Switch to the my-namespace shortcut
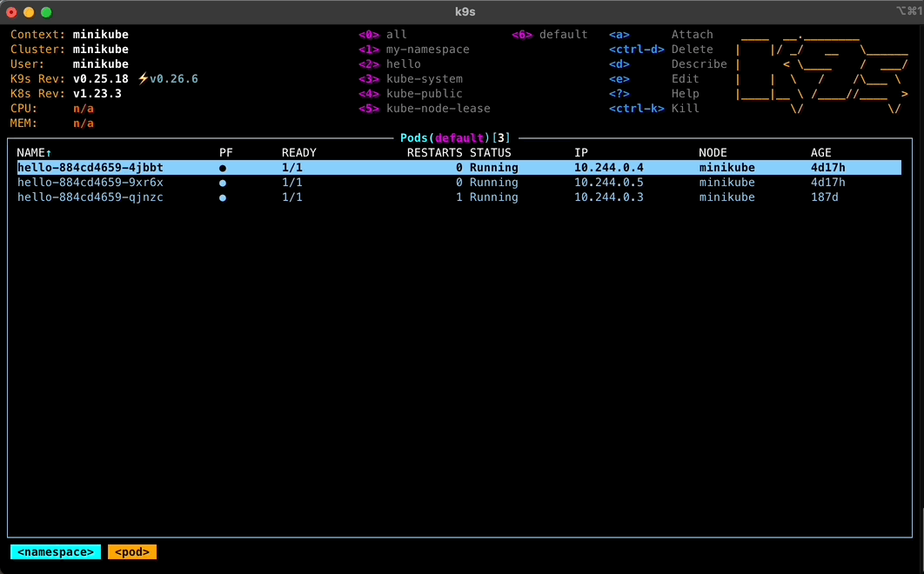 point(414,50)
